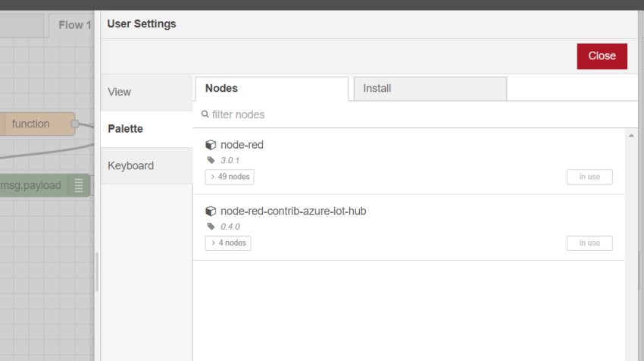Click the scroll up arrow in nodes list
The width and height of the screenshot is (644, 361).
pos(631,136)
